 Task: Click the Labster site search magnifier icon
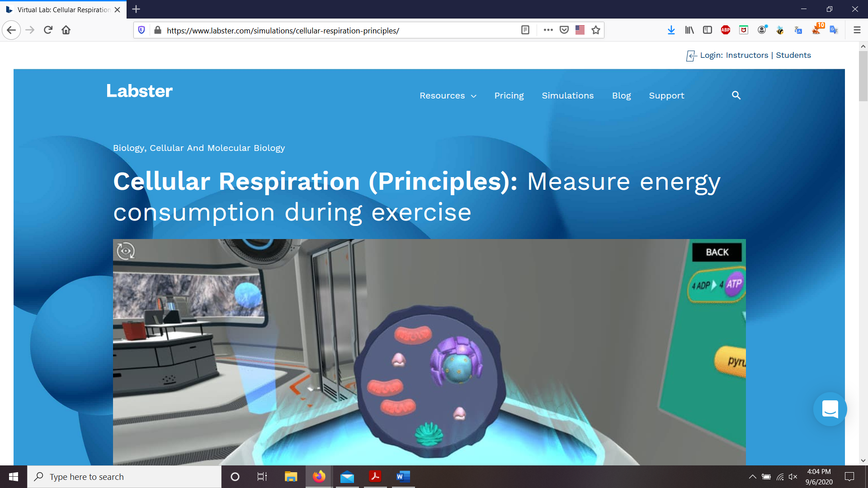[x=736, y=95]
